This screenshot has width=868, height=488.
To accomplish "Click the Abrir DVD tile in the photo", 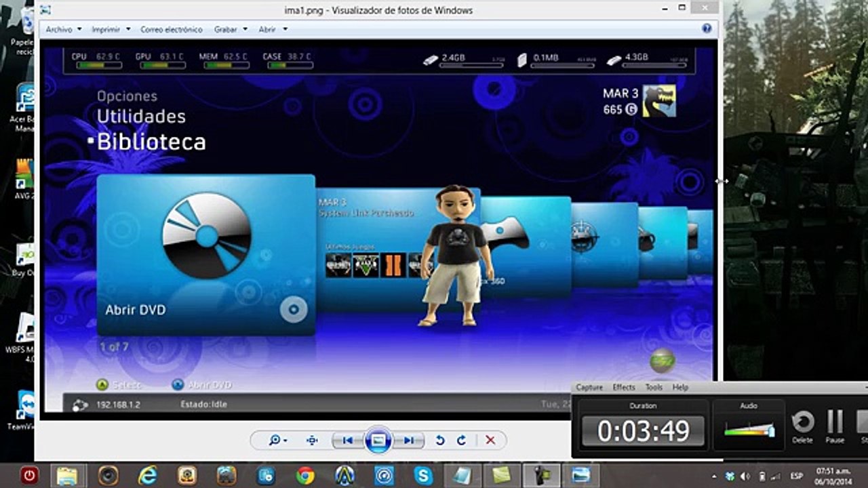I will [206, 255].
